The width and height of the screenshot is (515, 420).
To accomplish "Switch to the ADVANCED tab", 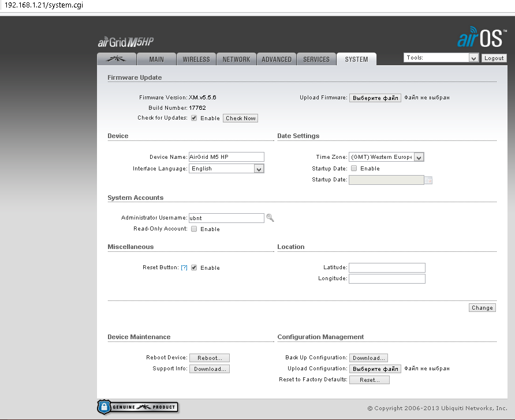I will [x=277, y=59].
